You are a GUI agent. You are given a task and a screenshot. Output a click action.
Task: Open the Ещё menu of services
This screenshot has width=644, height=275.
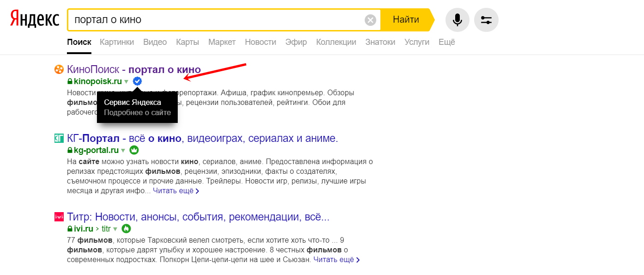(446, 42)
